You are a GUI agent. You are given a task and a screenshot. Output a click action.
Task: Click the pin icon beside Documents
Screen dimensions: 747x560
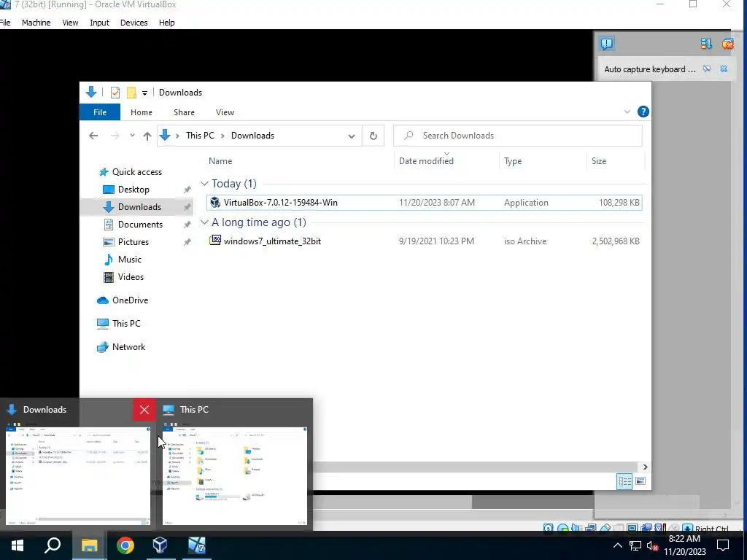187,225
